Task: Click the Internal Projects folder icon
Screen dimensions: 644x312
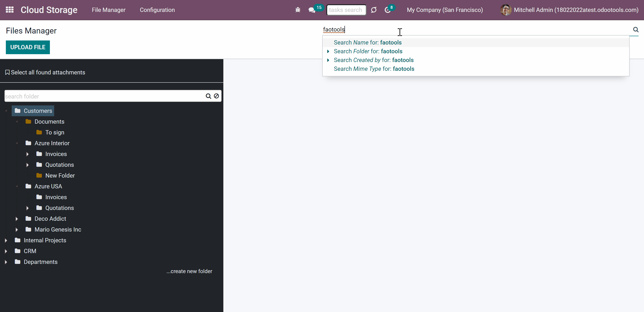Action: pos(18,240)
